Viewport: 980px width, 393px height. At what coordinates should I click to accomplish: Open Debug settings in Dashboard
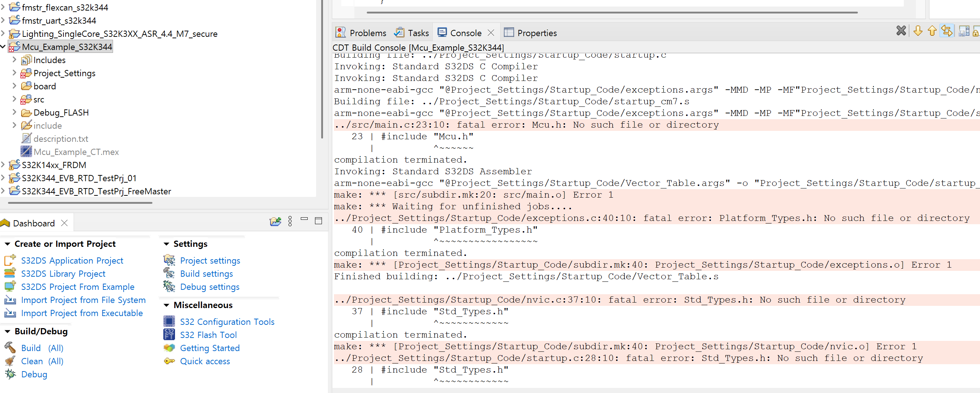click(210, 287)
